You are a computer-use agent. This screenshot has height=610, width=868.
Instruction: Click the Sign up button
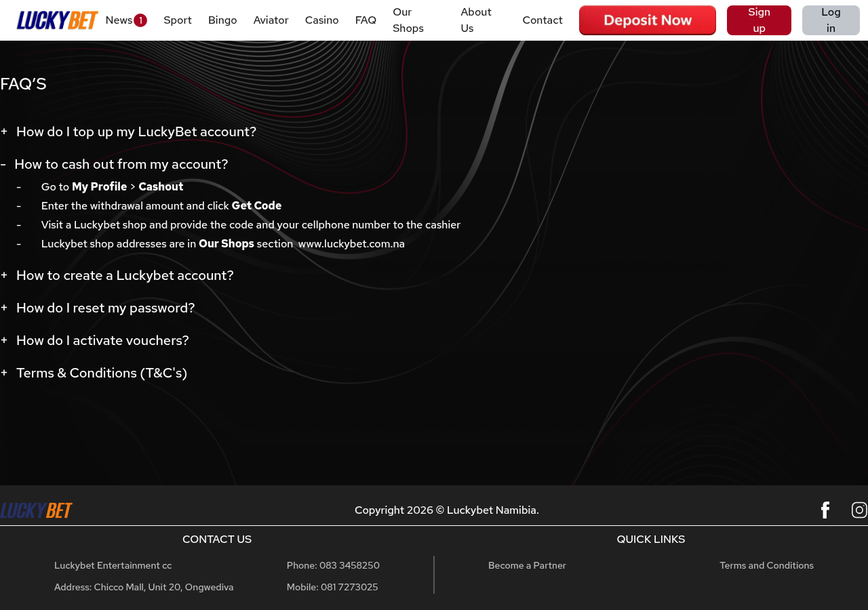point(759,20)
